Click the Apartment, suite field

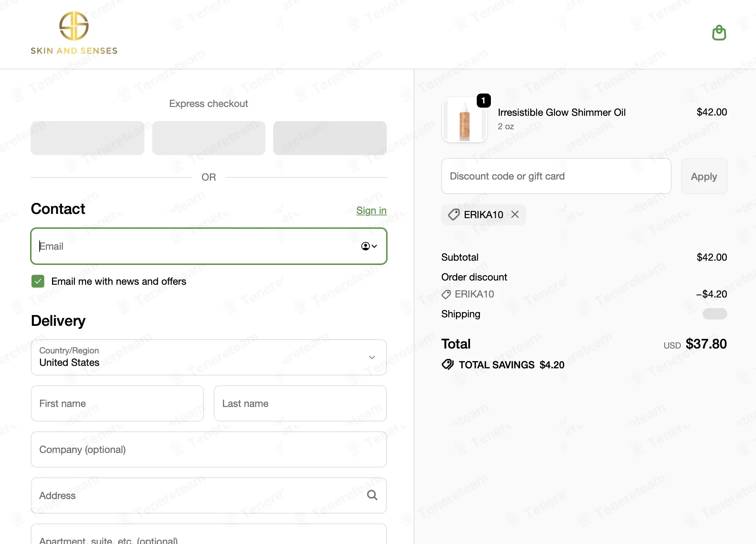click(209, 534)
